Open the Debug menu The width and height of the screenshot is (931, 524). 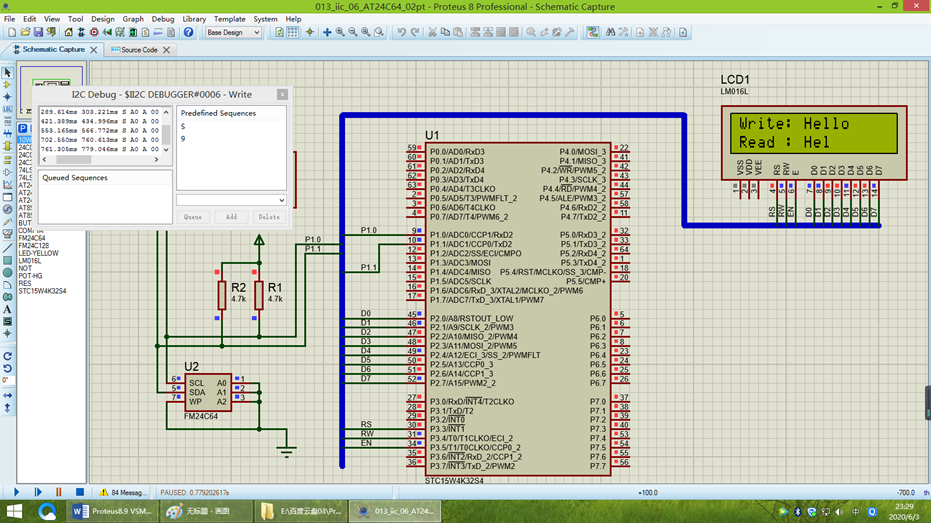point(162,19)
